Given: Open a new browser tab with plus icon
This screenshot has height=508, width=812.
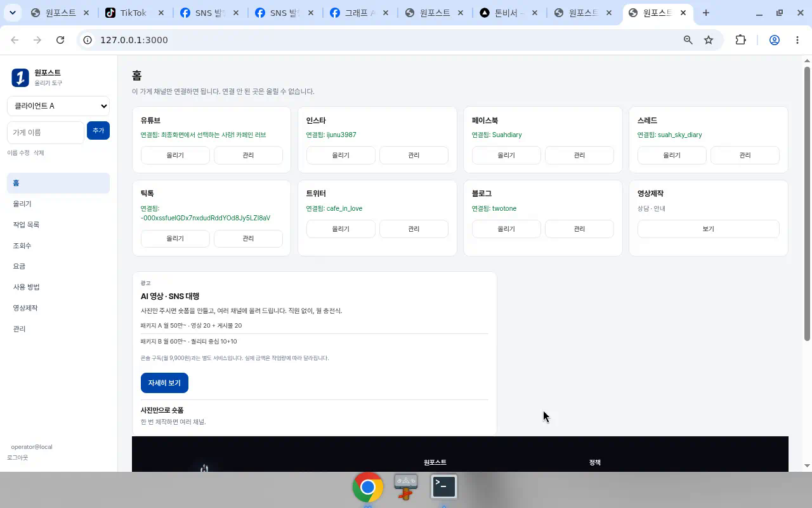Looking at the screenshot, I should 705,13.
